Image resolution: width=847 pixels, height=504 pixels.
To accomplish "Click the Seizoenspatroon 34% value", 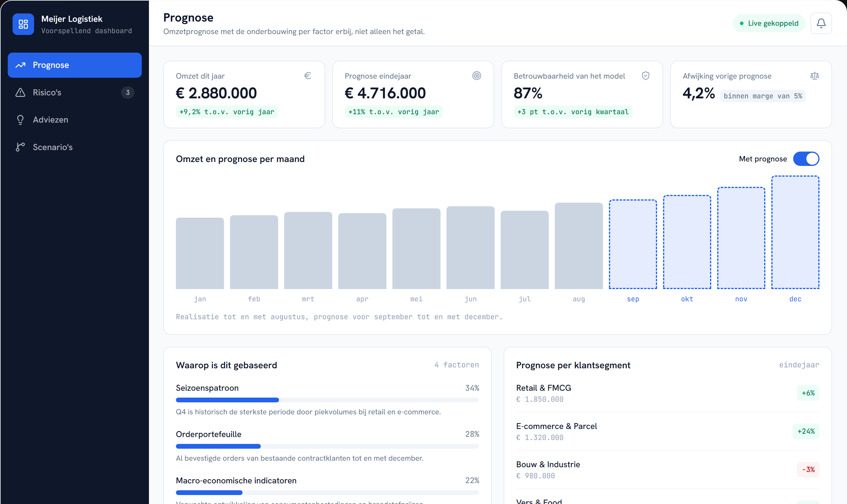I will [x=472, y=388].
